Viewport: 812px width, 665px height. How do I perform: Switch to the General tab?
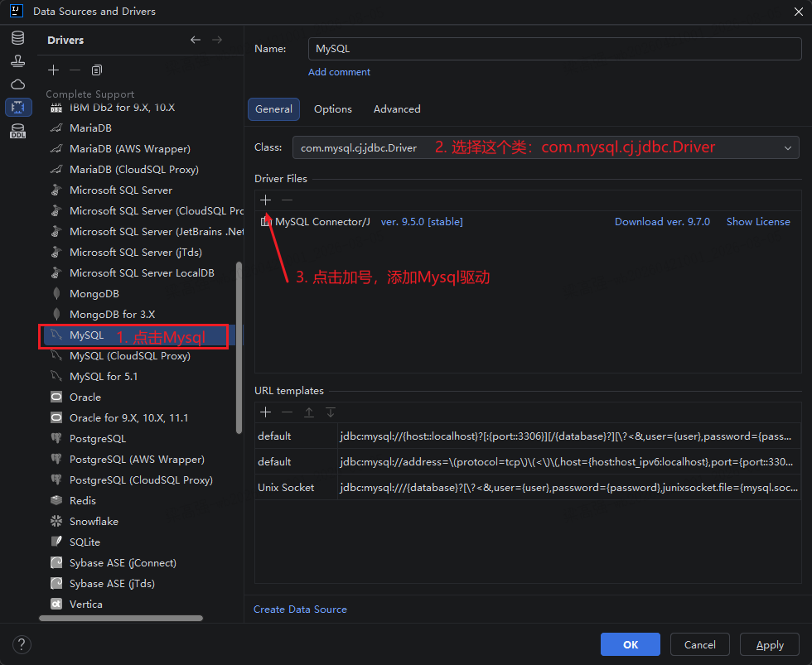273,109
